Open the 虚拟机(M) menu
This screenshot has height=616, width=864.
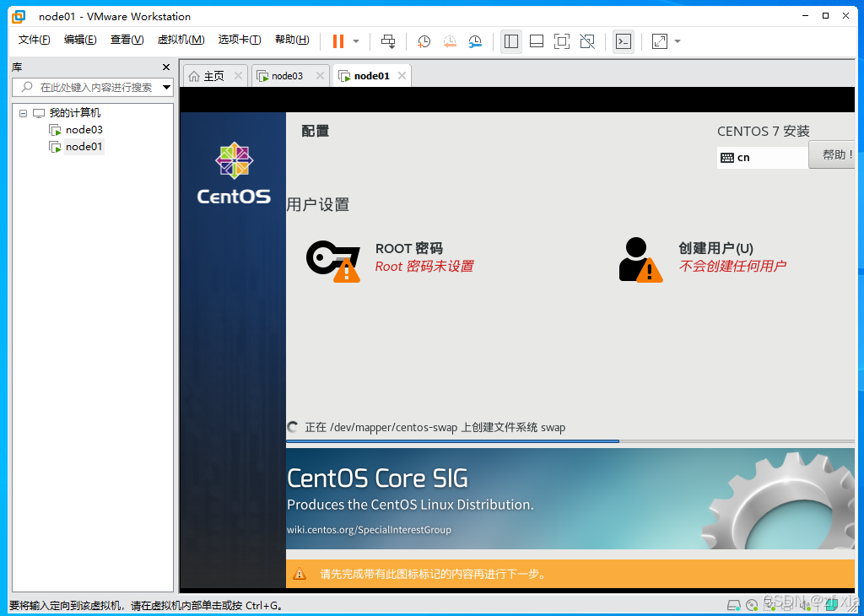tap(181, 40)
